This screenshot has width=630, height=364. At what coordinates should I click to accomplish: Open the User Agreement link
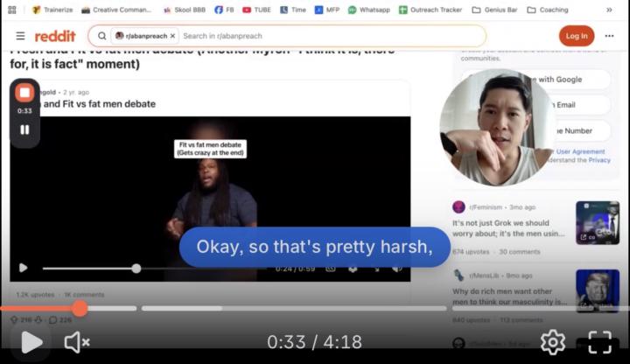pos(580,151)
